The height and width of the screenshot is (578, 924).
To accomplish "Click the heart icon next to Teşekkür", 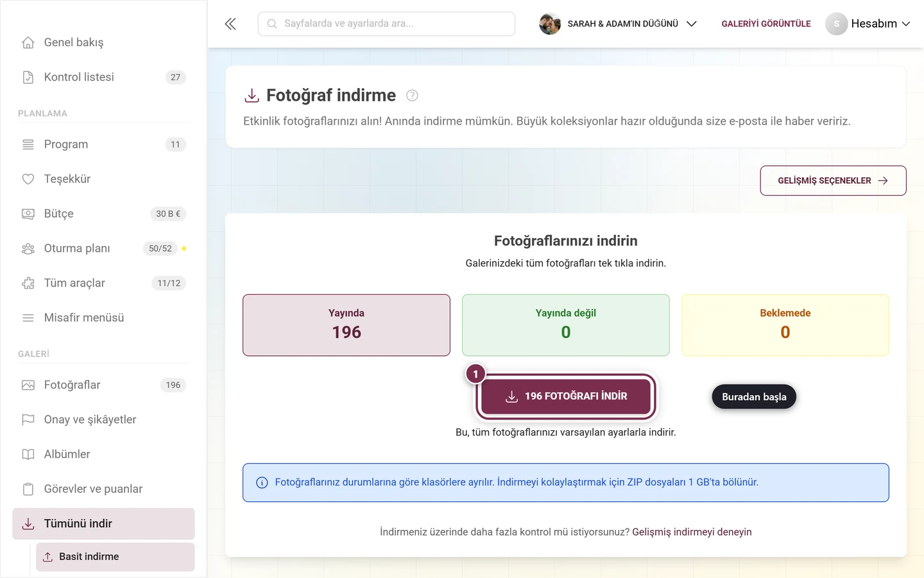I will pos(28,179).
